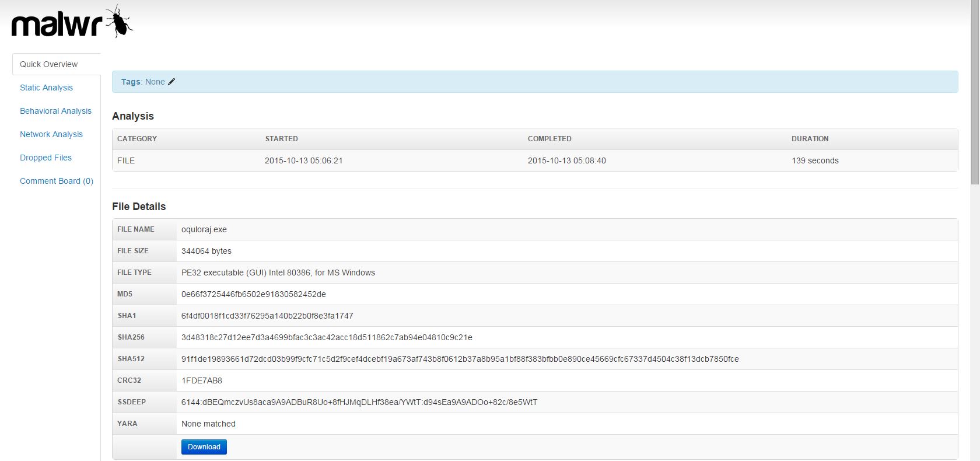The height and width of the screenshot is (461, 980).
Task: Edit tags with the pencil icon
Action: point(171,82)
